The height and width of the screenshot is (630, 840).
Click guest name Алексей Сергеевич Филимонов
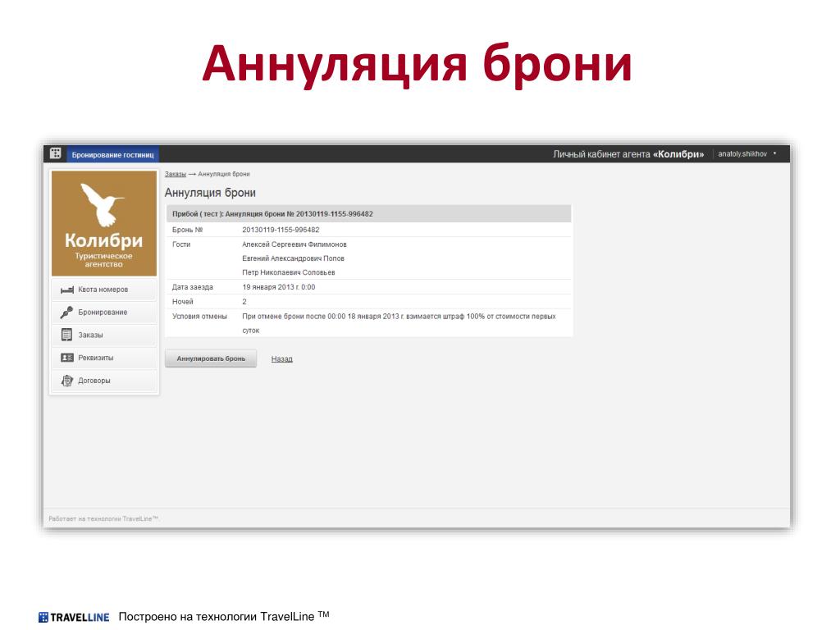(x=294, y=244)
